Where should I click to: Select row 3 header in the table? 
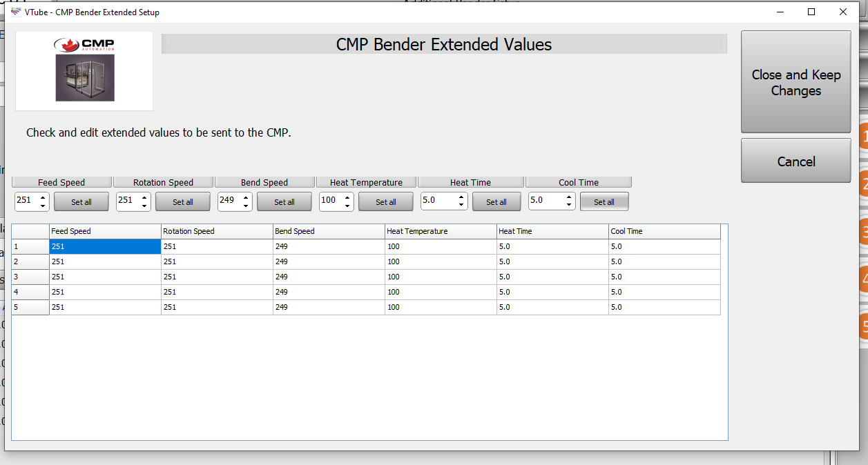pos(30,277)
